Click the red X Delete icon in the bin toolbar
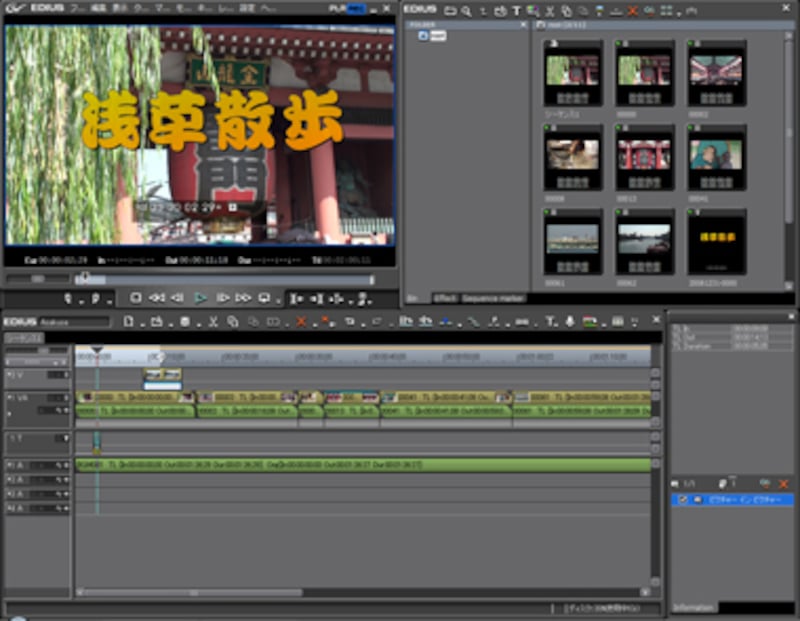This screenshot has height=621, width=800. tap(632, 9)
